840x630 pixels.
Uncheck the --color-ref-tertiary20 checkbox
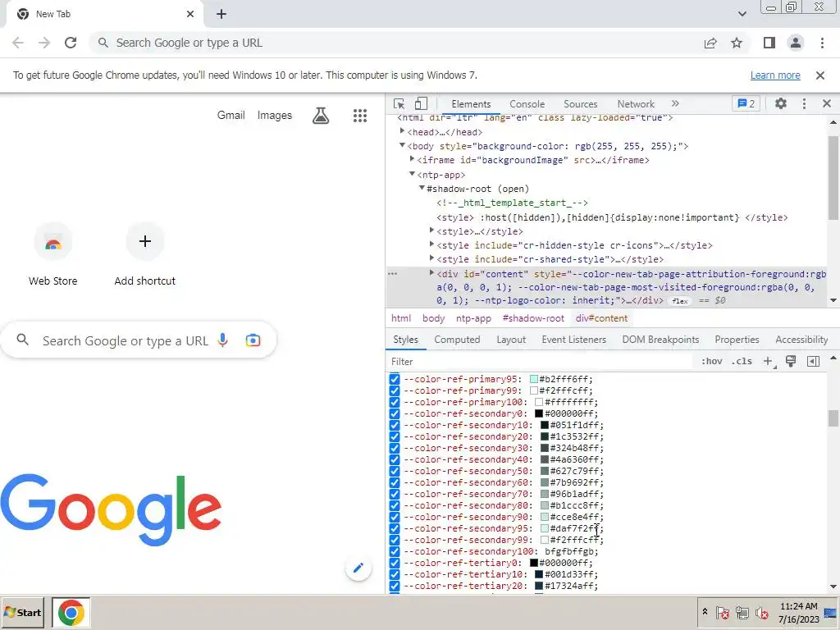pos(395,586)
